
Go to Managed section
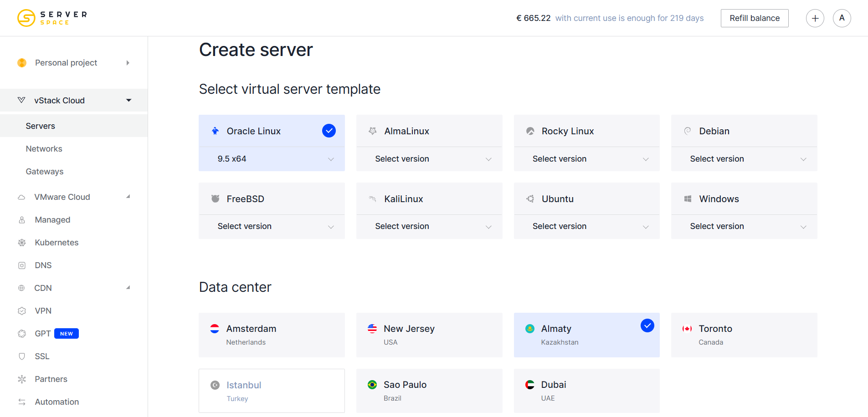click(52, 220)
